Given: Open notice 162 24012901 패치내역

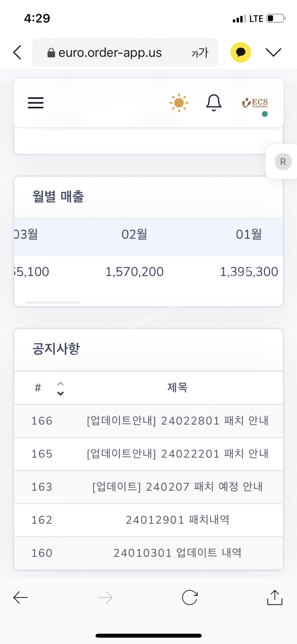Looking at the screenshot, I should (x=178, y=520).
